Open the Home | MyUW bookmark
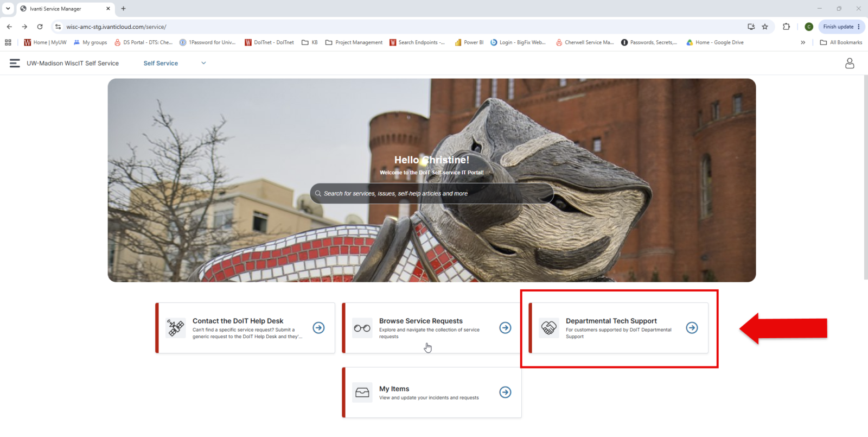Viewport: 868px width, 437px height. pyautogui.click(x=45, y=42)
